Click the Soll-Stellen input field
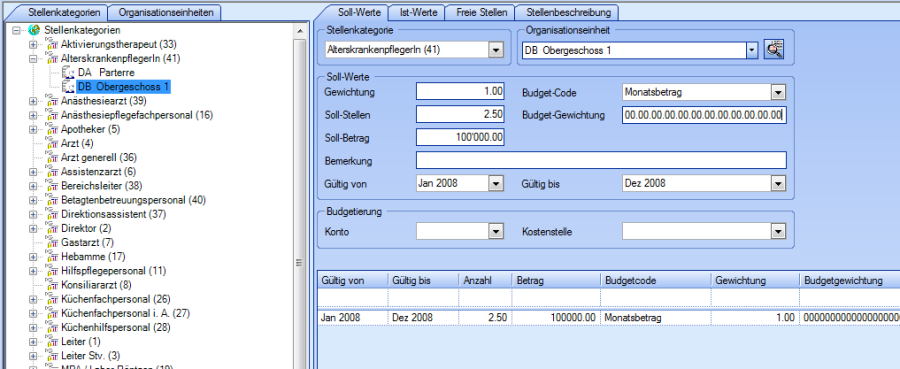The image size is (900, 369). [x=460, y=115]
